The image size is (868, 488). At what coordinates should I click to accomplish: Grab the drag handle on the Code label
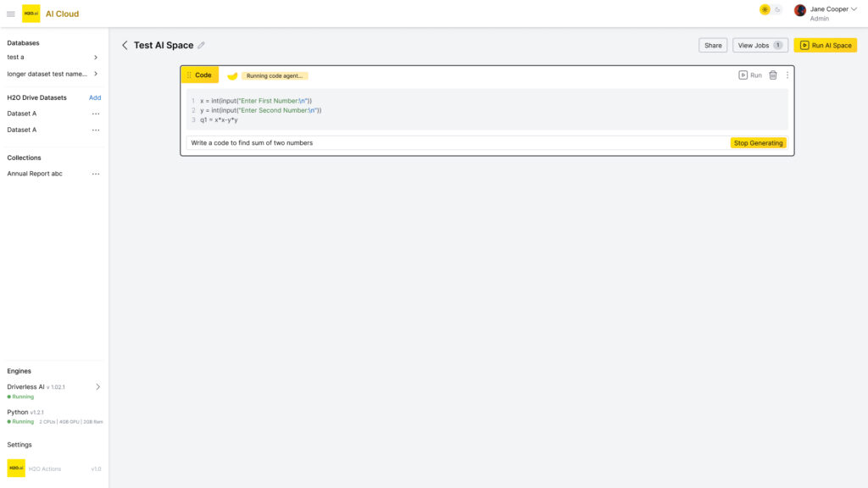pyautogui.click(x=189, y=75)
